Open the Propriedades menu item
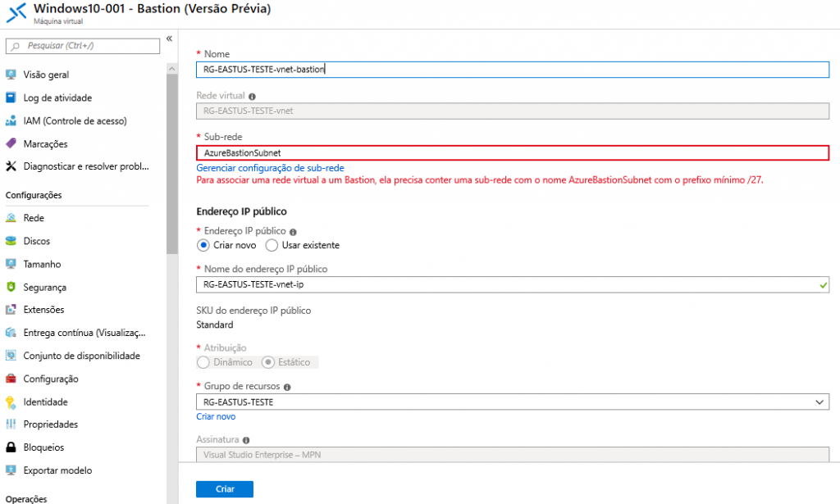Screen dimensions: 840x504 tap(50, 425)
